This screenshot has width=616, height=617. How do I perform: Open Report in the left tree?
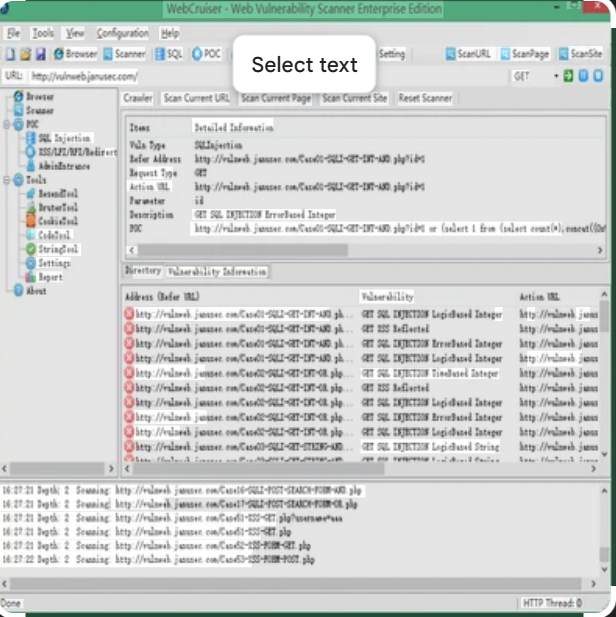coord(44,277)
